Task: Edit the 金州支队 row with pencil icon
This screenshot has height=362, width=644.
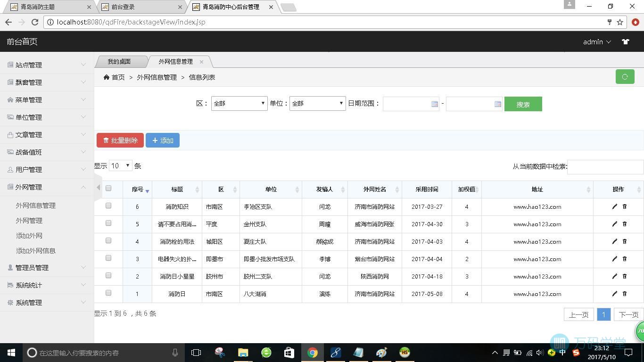Action: pos(614,224)
